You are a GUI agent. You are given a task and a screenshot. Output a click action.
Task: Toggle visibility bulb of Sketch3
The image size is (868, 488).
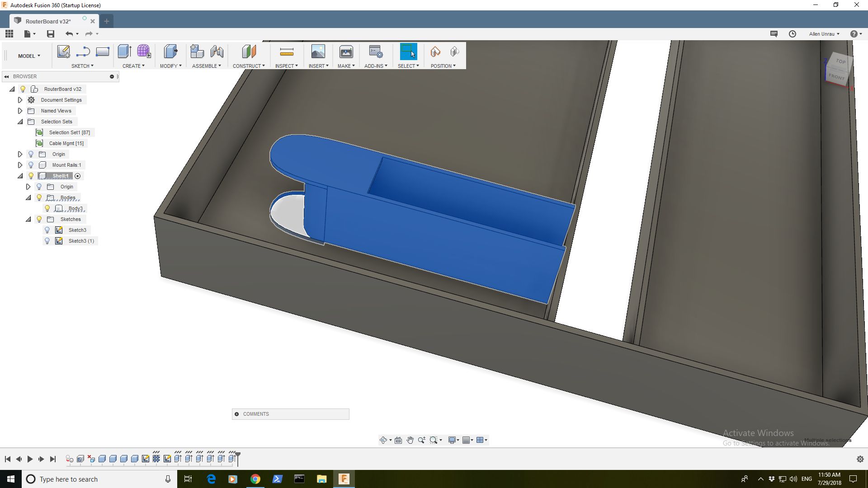click(47, 230)
